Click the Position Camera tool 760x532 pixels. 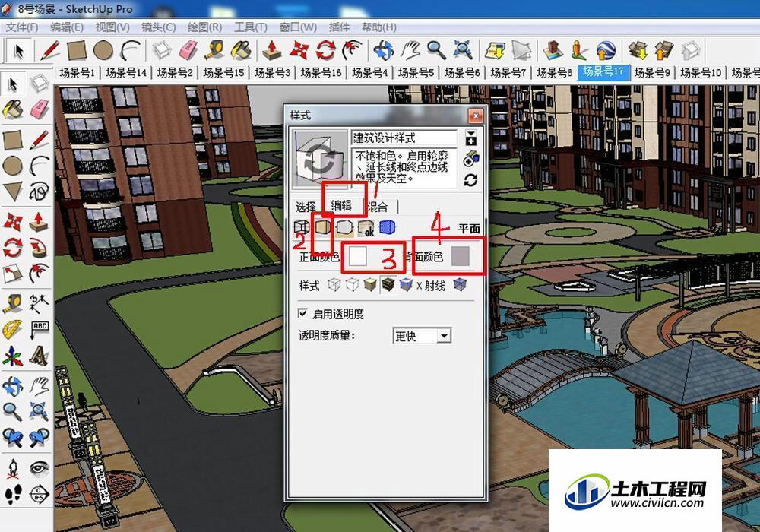(x=13, y=468)
